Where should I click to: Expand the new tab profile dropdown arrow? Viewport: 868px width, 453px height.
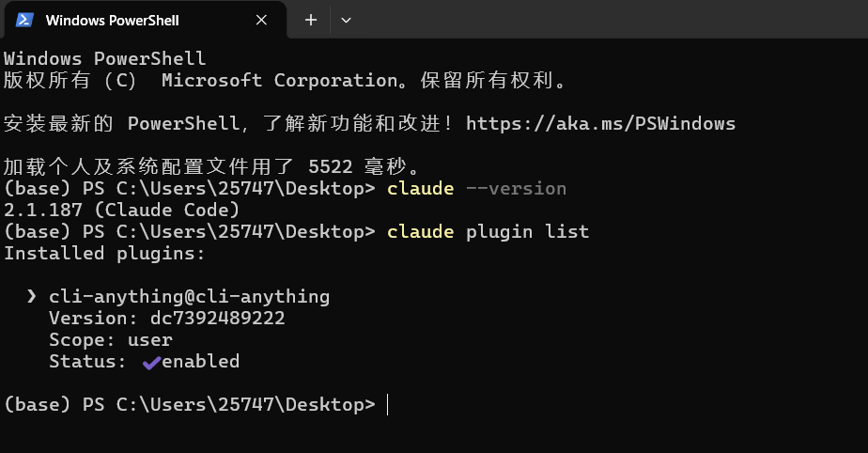click(x=346, y=20)
